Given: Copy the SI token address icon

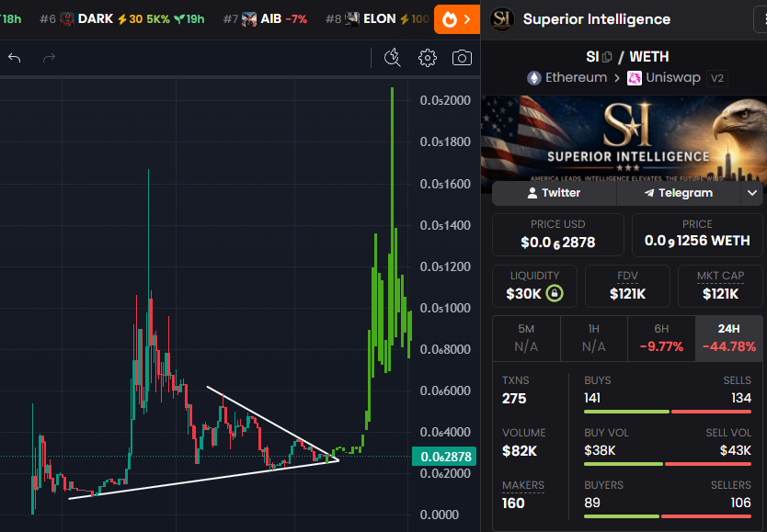Looking at the screenshot, I should coord(607,57).
